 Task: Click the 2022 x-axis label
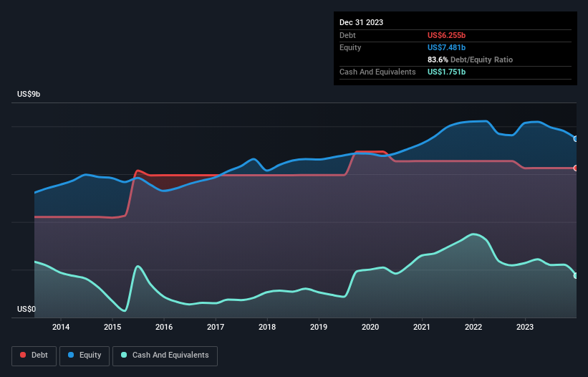point(473,327)
